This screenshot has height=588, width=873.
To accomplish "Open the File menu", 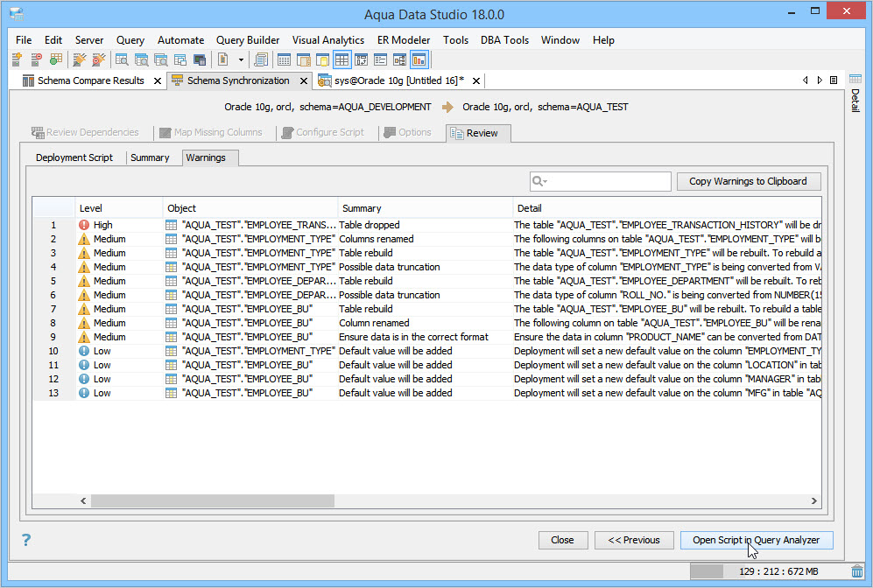I will [x=24, y=40].
